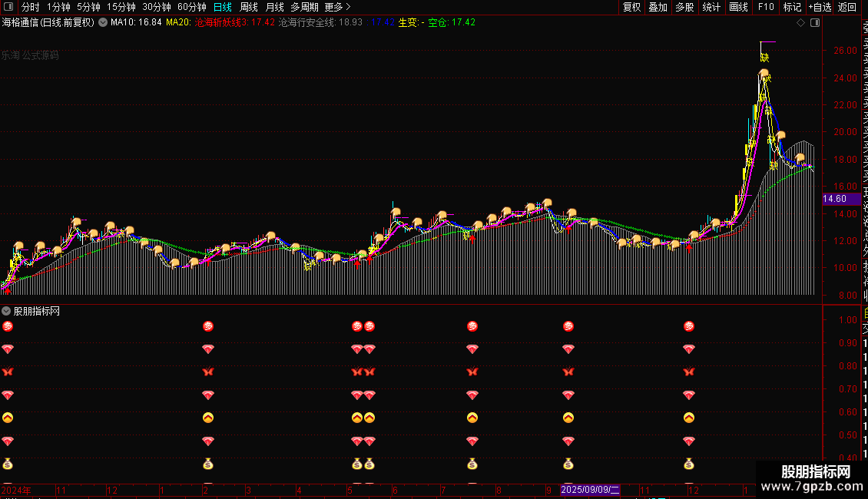
Task: Switch to 周线 weekly chart
Action: [249, 7]
